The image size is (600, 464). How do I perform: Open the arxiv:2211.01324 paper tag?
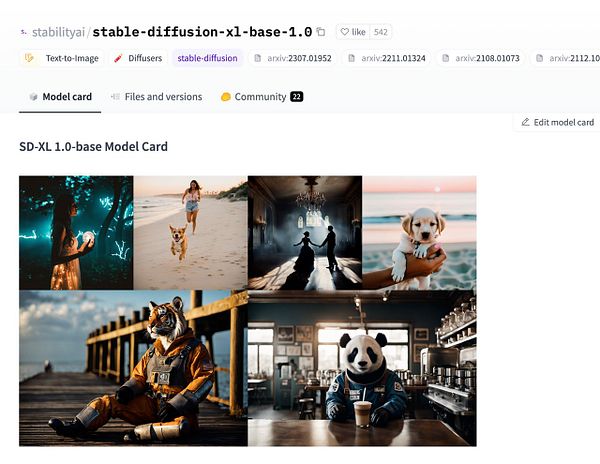coord(387,58)
